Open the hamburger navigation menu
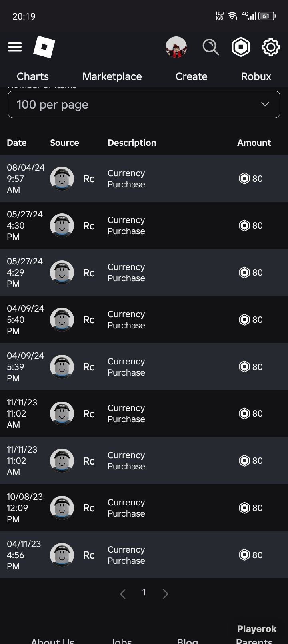Image resolution: width=288 pixels, height=644 pixels. (x=15, y=47)
